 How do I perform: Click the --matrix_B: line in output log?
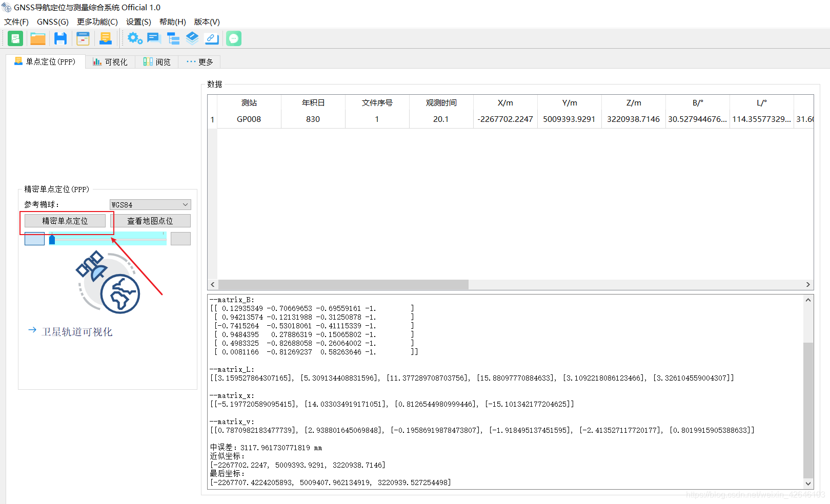232,300
